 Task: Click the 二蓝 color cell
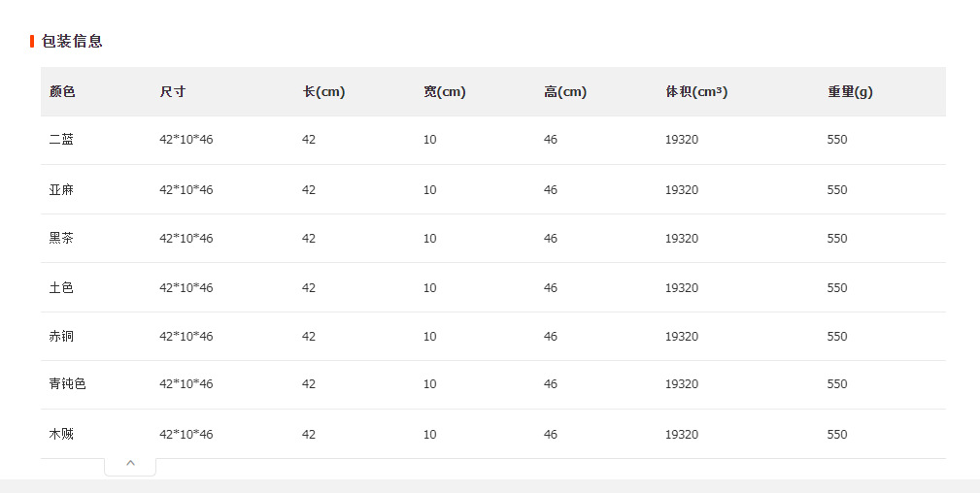coord(61,140)
